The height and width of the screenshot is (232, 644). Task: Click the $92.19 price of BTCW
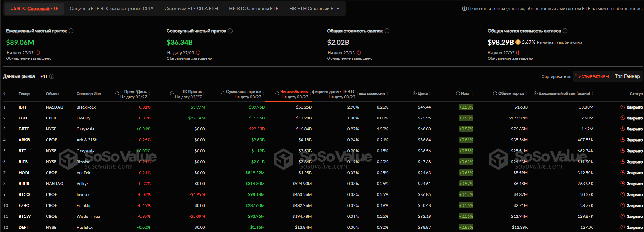pyautogui.click(x=425, y=216)
